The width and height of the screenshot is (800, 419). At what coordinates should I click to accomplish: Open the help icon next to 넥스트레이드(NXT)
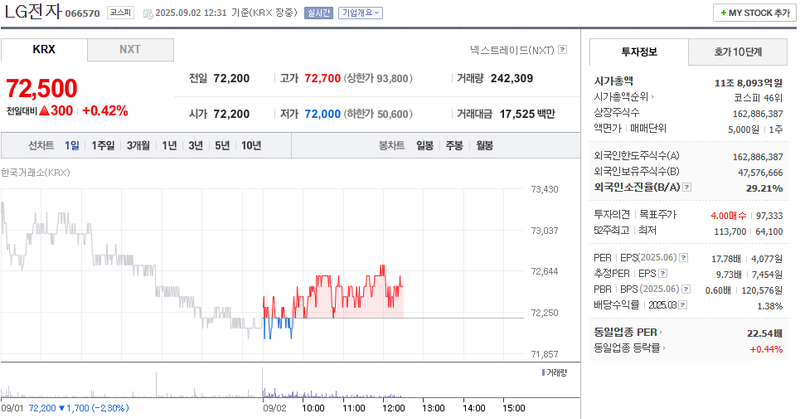(562, 50)
